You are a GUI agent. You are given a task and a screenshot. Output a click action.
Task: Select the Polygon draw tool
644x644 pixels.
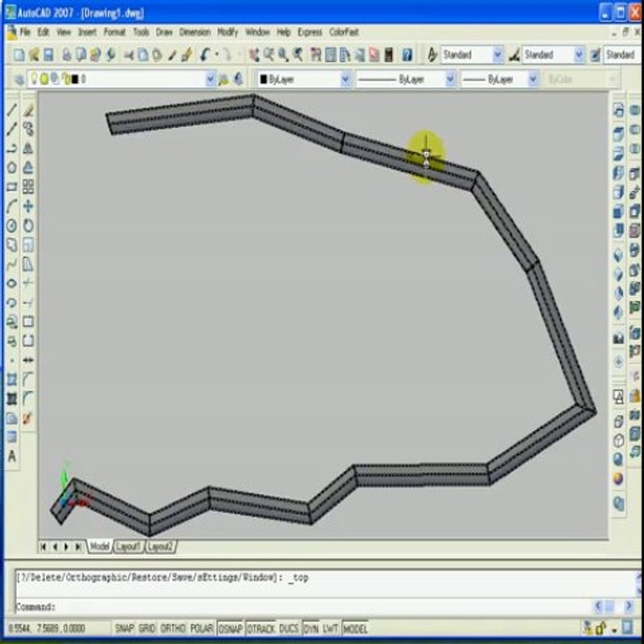tap(12, 167)
